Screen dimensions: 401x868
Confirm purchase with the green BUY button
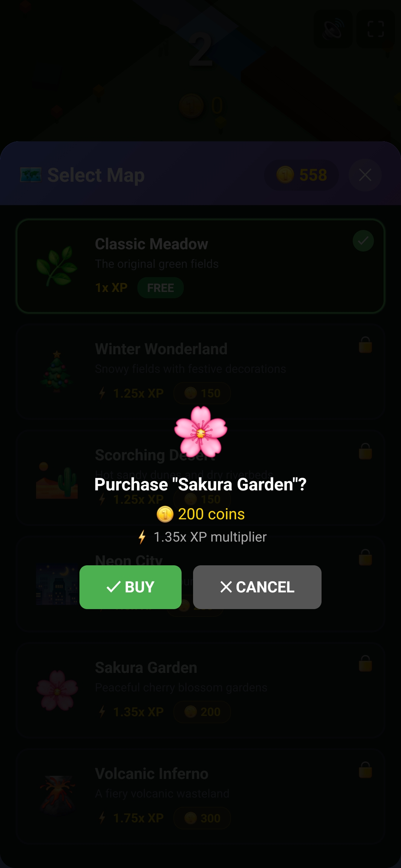coord(130,587)
